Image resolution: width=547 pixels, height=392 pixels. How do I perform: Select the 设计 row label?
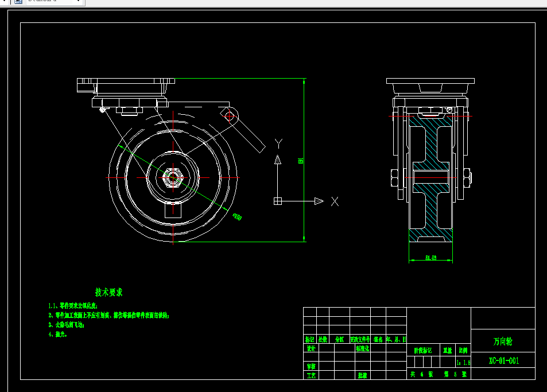[x=311, y=348]
